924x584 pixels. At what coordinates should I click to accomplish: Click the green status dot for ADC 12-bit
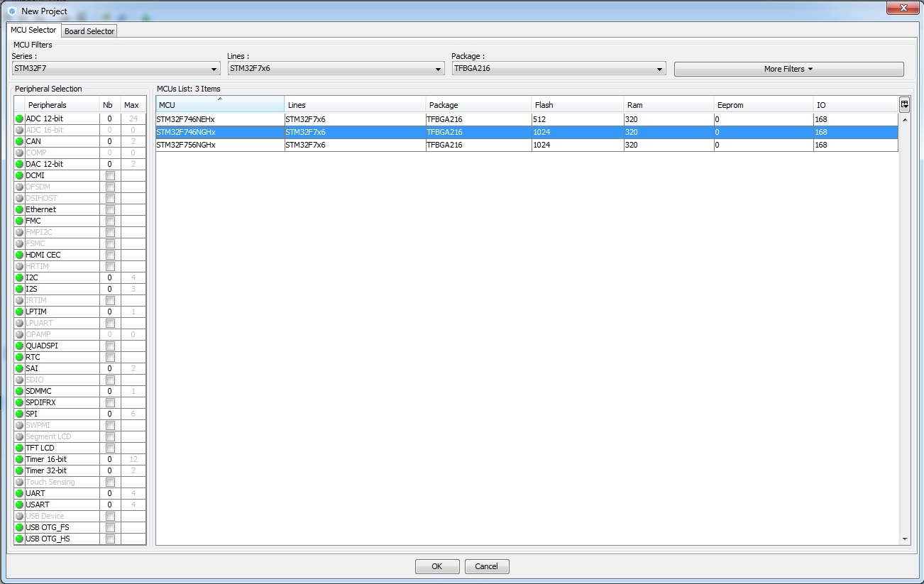click(x=20, y=119)
